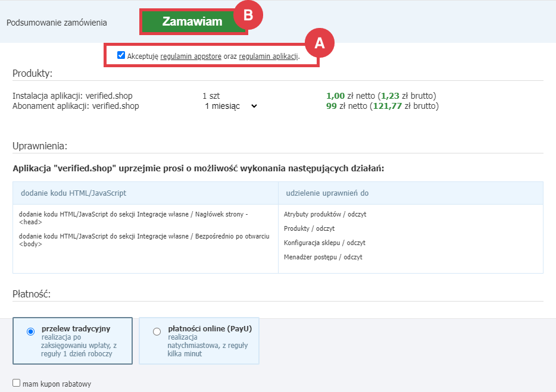Enable the mam kupon rabatowy checkbox
The height and width of the screenshot is (392, 556).
pos(17,384)
